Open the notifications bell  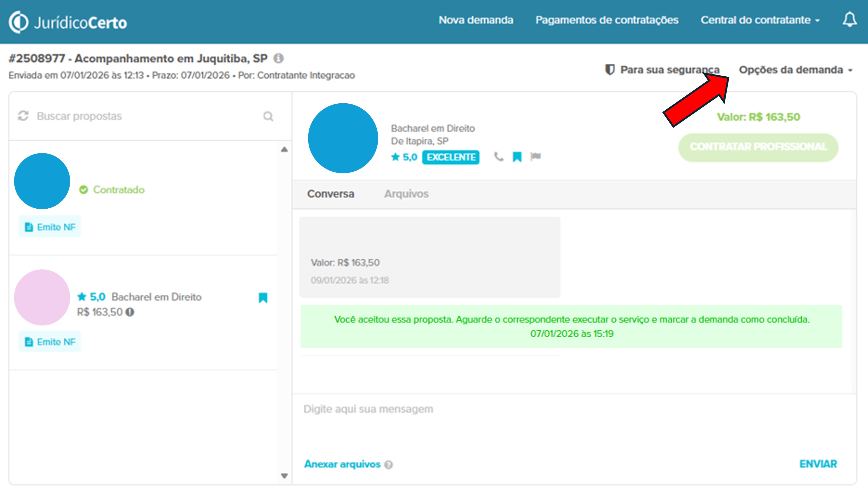[849, 20]
